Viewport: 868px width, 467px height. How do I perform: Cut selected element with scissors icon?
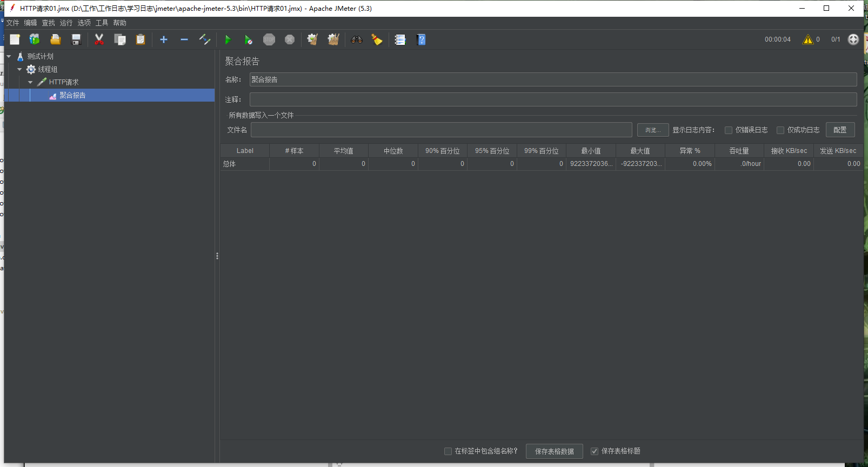pyautogui.click(x=99, y=39)
